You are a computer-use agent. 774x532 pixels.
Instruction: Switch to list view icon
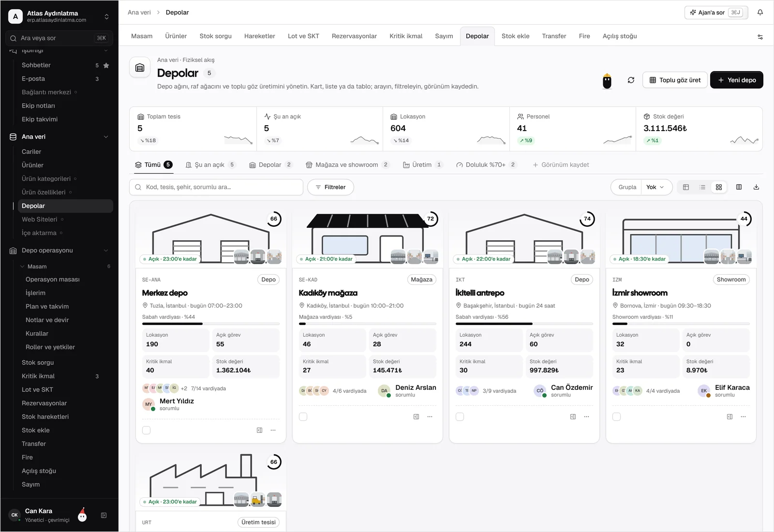(x=702, y=187)
